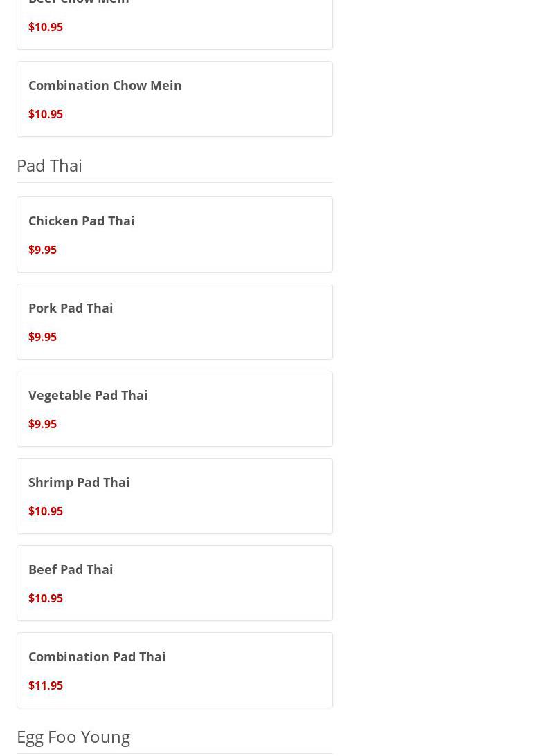This screenshot has width=533, height=756.
Task: Click the Shrimp Pad Thai $10.95 price
Action: pos(46,511)
